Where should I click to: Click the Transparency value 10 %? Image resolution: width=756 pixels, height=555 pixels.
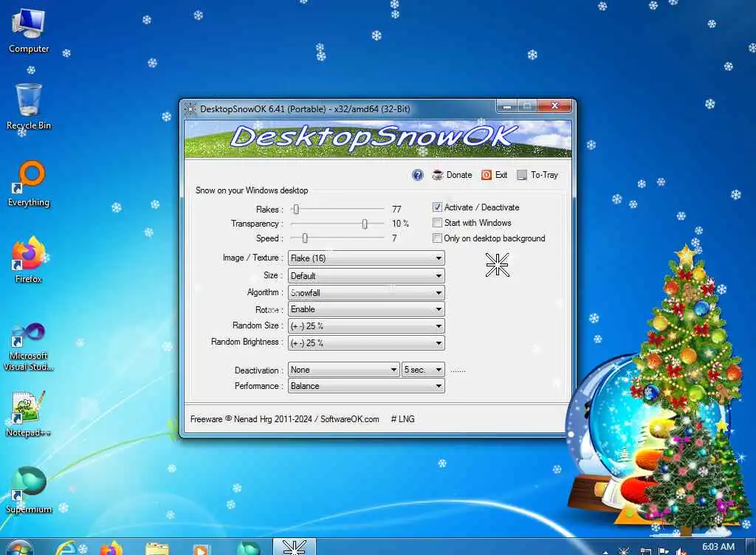400,224
